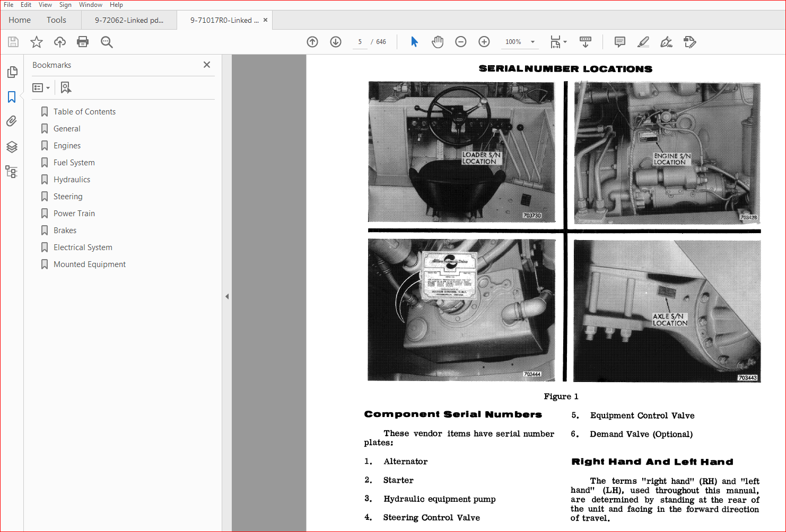Select the Power Train bookmark
The width and height of the screenshot is (786, 532).
point(74,214)
